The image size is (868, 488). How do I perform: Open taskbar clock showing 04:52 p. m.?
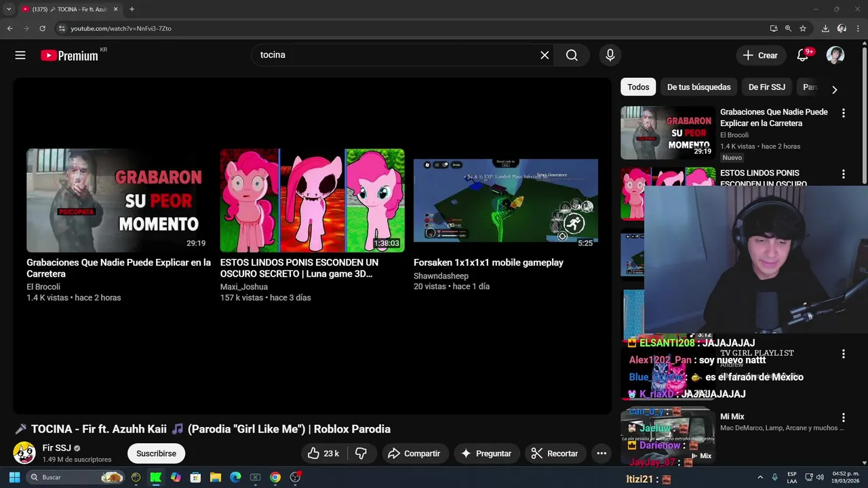(846, 477)
